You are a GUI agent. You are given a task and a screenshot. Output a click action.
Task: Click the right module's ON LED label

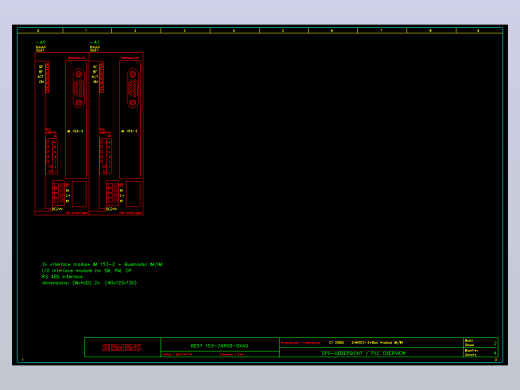pyautogui.click(x=95, y=82)
